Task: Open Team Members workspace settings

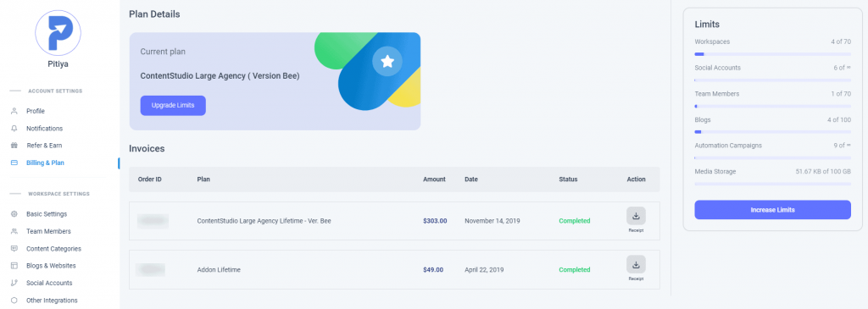Action: 48,232
